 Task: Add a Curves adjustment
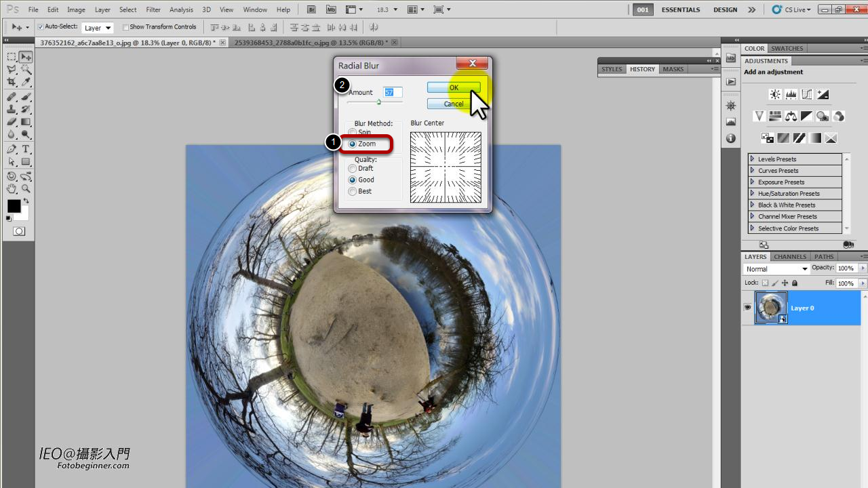pyautogui.click(x=806, y=94)
